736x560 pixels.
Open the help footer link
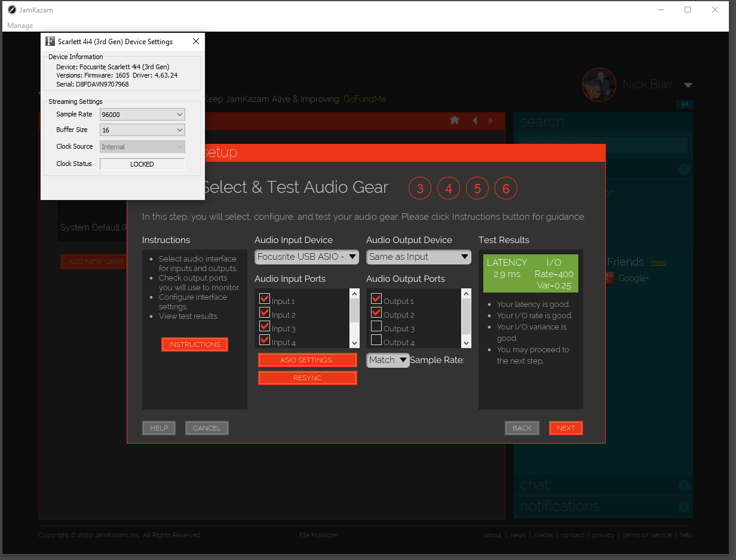(686, 535)
